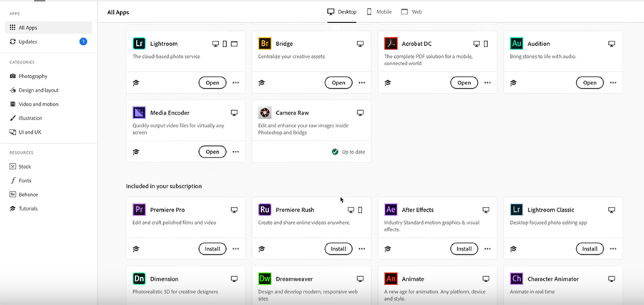
Task: Click the Dreamweaver app icon
Action: coord(265,279)
